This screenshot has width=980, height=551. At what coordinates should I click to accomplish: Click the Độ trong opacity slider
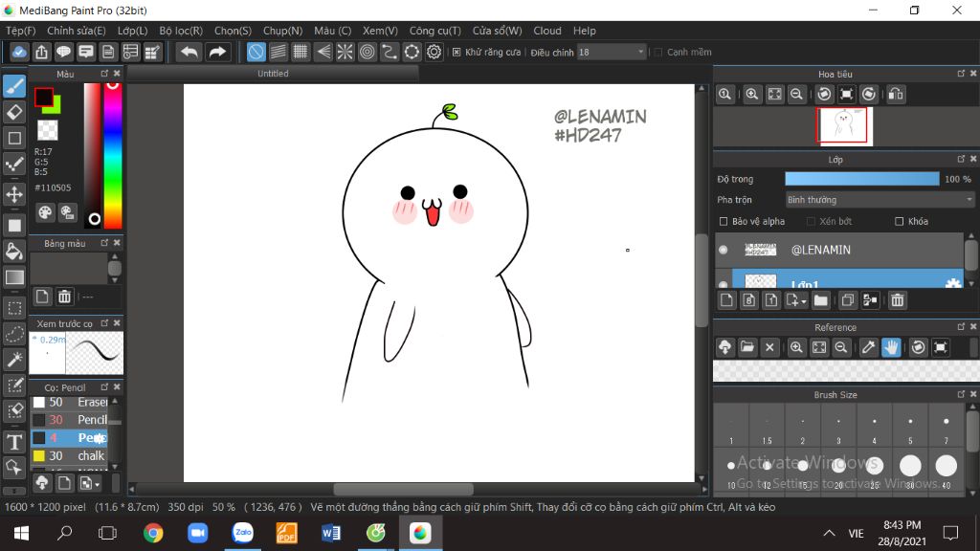(x=862, y=179)
